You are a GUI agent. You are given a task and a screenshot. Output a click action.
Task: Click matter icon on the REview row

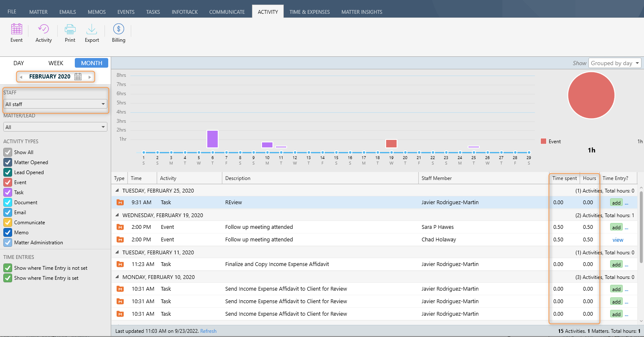[x=120, y=203]
